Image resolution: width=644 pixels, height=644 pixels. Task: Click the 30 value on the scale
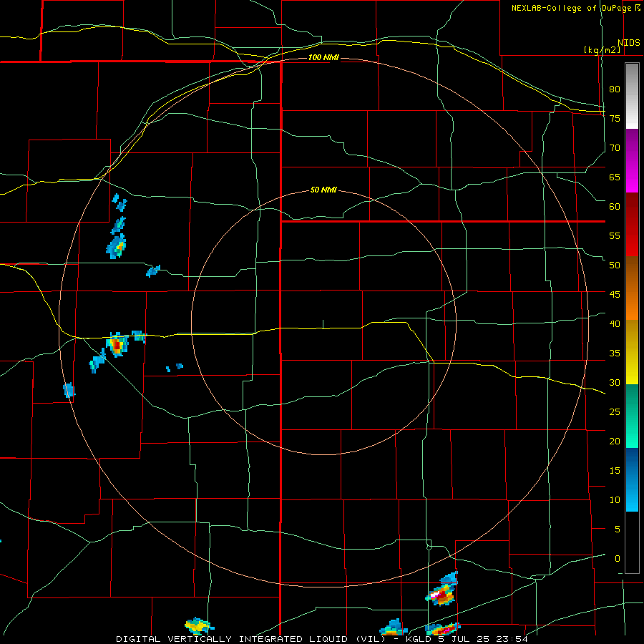615,382
